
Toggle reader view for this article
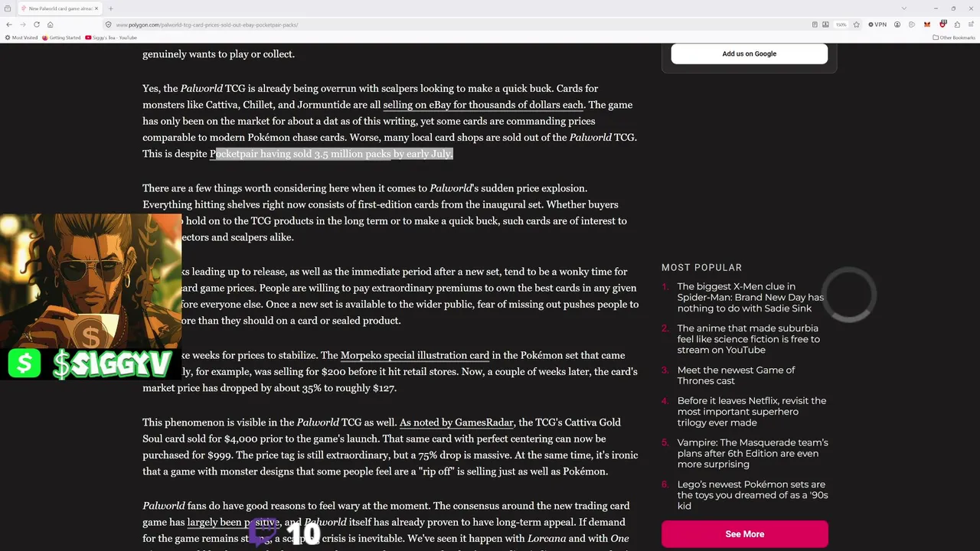click(x=815, y=24)
